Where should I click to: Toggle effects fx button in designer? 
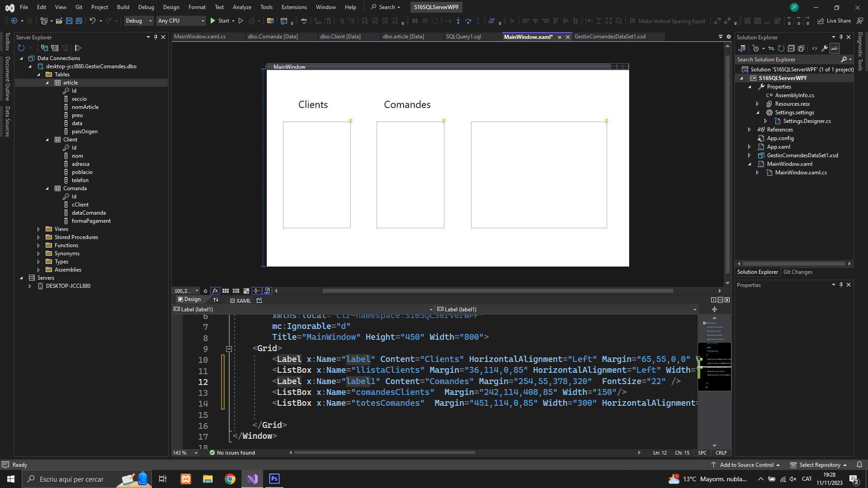point(215,291)
